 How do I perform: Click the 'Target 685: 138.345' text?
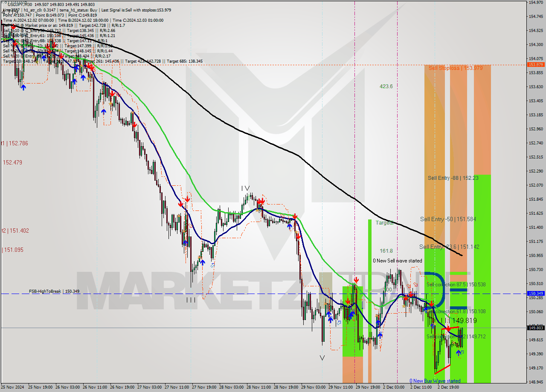(185, 61)
